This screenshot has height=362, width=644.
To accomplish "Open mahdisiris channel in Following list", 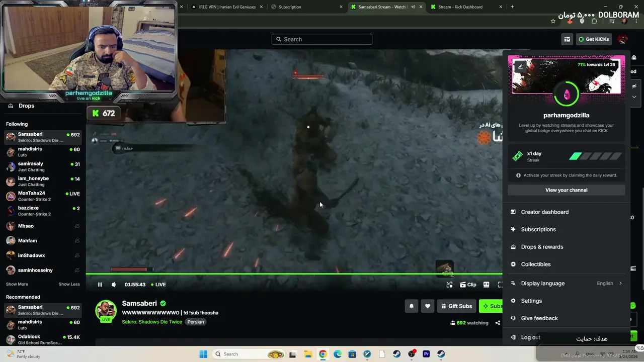I will coord(43,152).
